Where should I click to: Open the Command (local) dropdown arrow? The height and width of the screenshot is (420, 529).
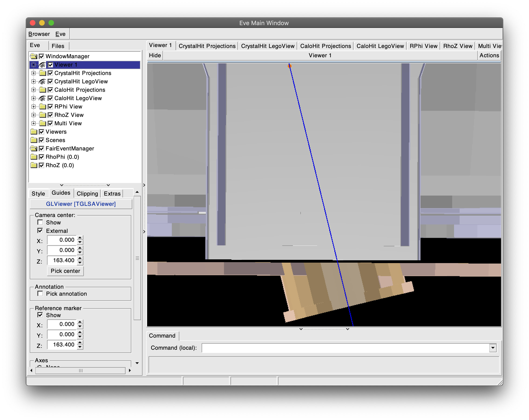tap(493, 348)
